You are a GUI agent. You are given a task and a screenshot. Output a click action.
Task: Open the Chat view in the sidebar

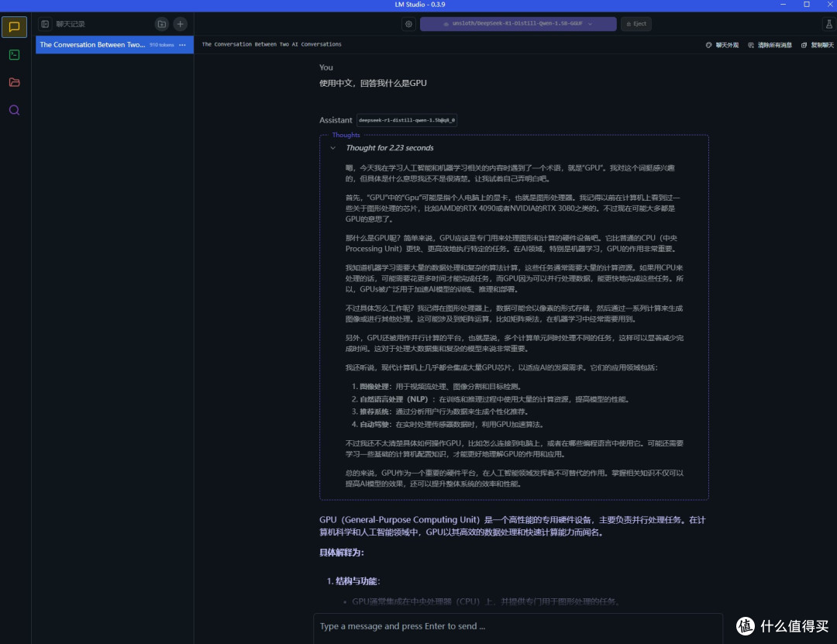[15, 27]
